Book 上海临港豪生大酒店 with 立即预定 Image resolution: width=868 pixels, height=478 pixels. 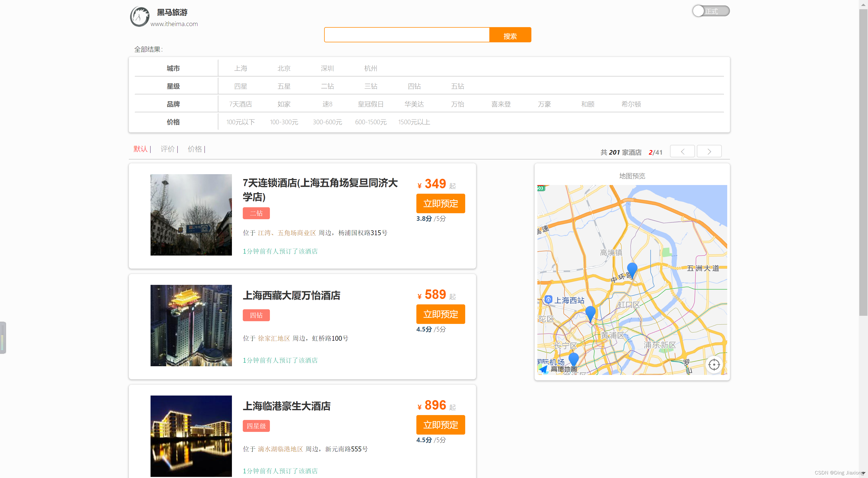pyautogui.click(x=441, y=425)
